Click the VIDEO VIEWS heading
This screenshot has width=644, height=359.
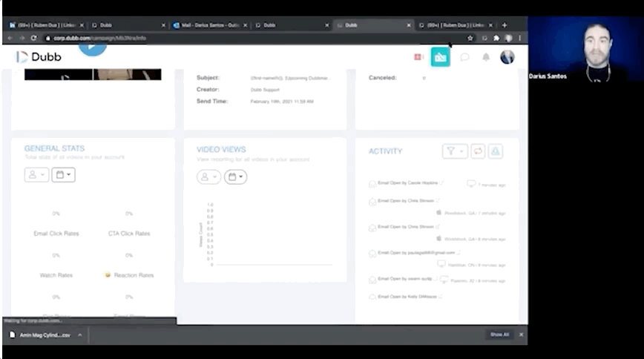221,150
